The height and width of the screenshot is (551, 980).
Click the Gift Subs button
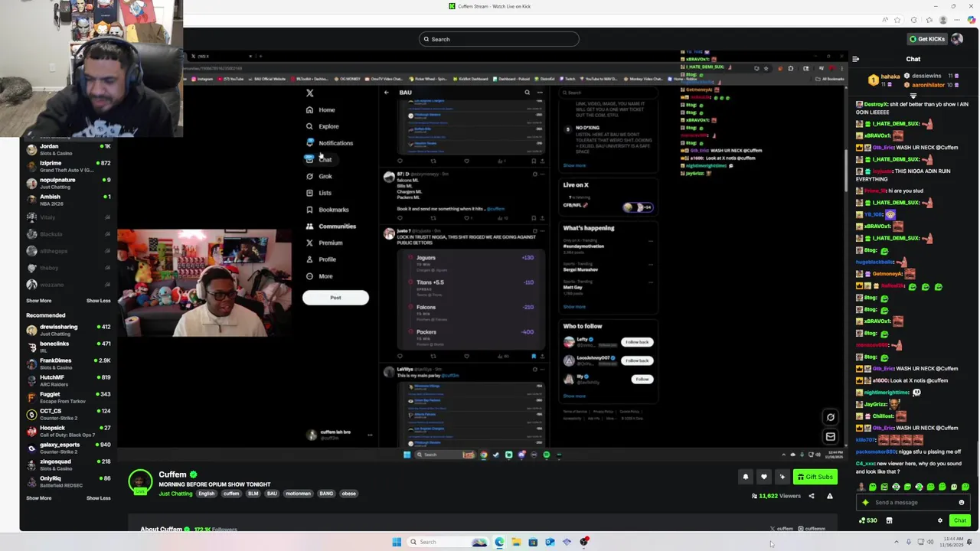coord(815,477)
